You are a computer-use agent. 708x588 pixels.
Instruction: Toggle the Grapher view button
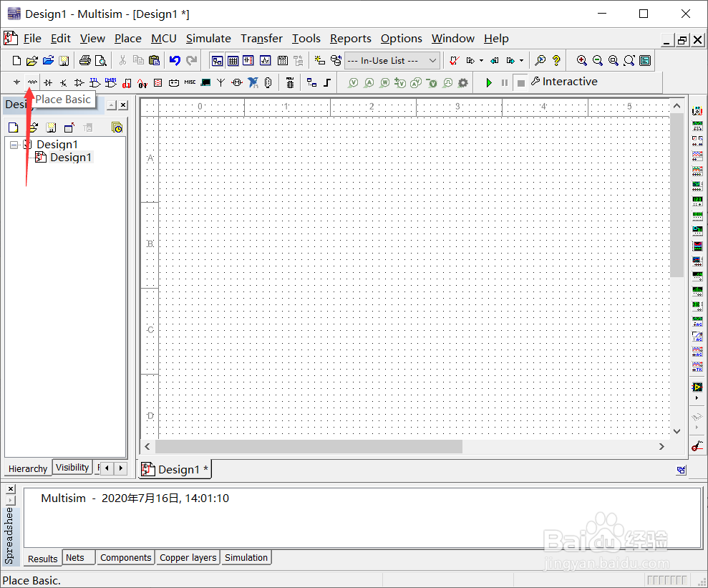tap(265, 60)
